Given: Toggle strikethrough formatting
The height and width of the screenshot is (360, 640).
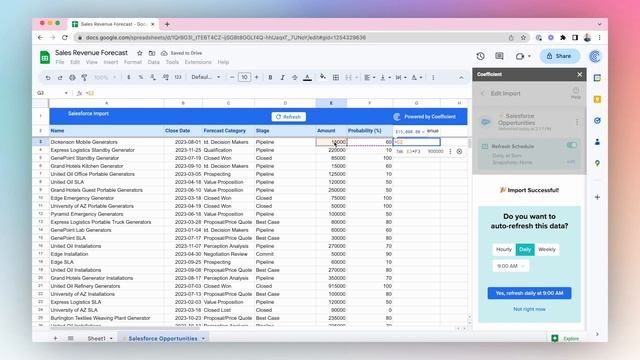Looking at the screenshot, I should coord(295,78).
